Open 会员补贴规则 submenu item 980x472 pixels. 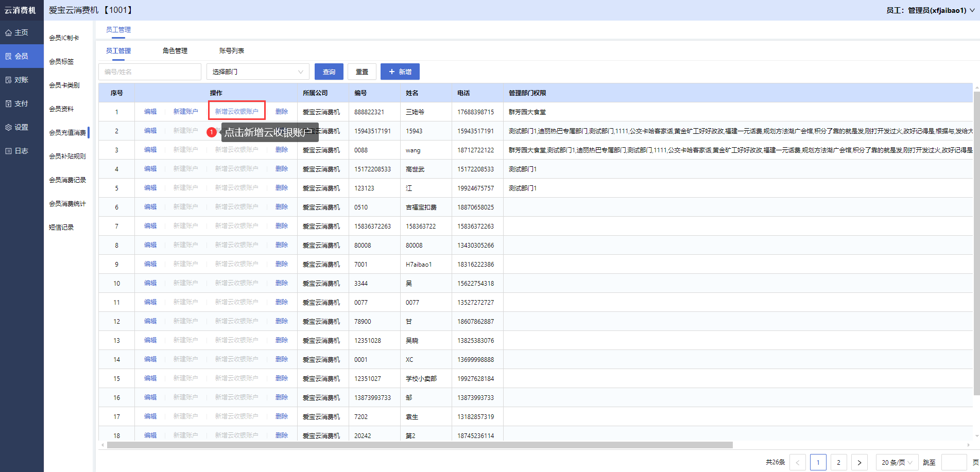click(67, 156)
